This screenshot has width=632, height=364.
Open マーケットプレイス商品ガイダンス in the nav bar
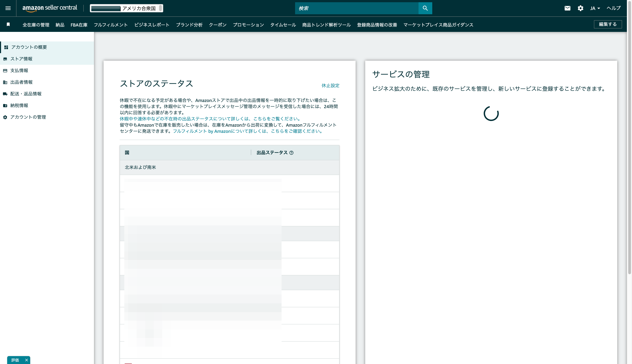tap(438, 25)
